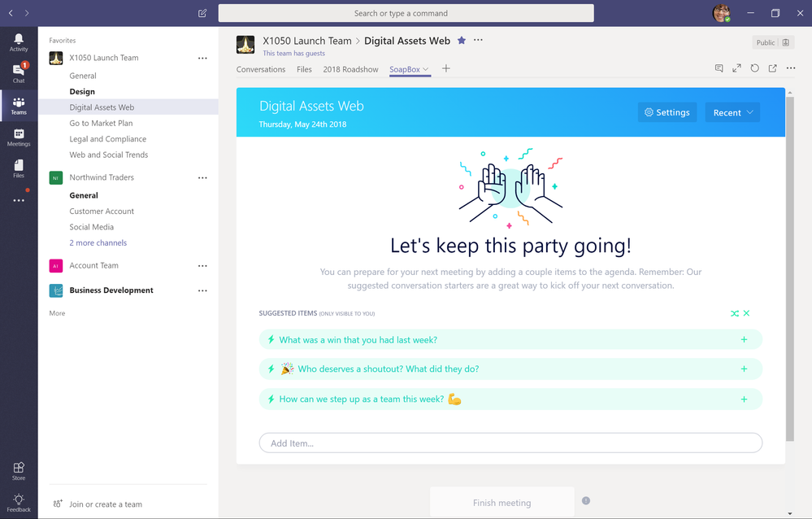Expand the More teams list
812x519 pixels.
pyautogui.click(x=57, y=313)
